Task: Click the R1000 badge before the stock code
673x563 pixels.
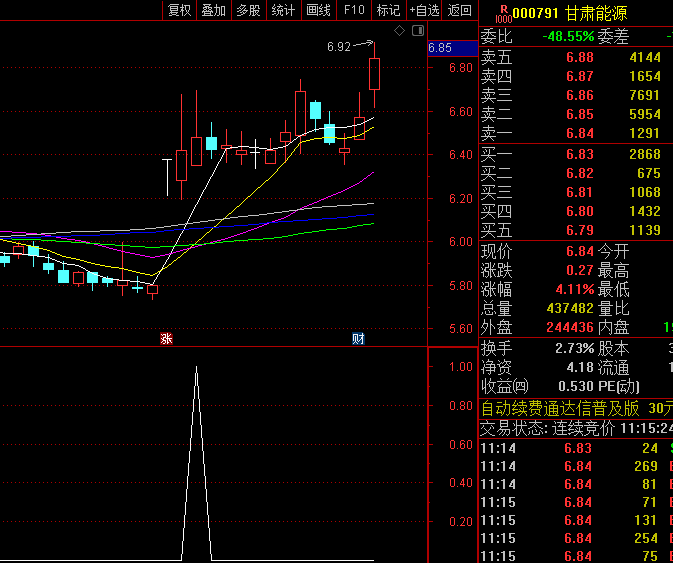Action: coord(502,12)
